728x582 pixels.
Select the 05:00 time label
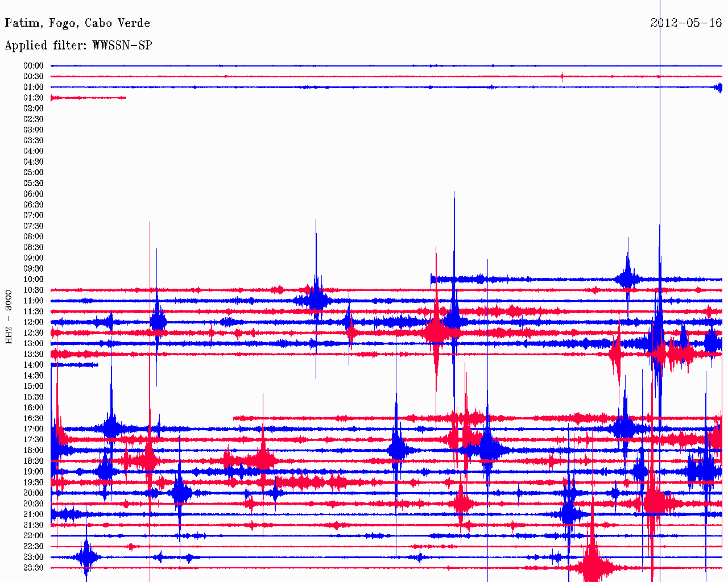(x=34, y=173)
